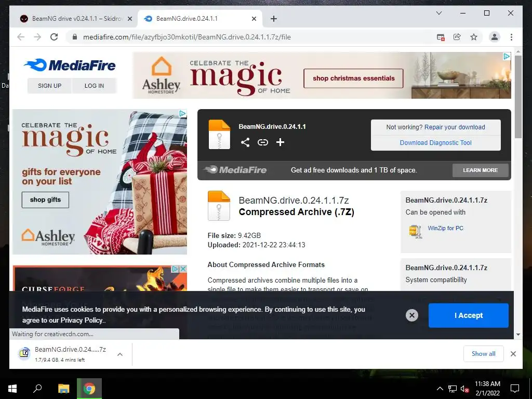Click the copy link icon in file header
The width and height of the screenshot is (532, 399).
pos(262,142)
